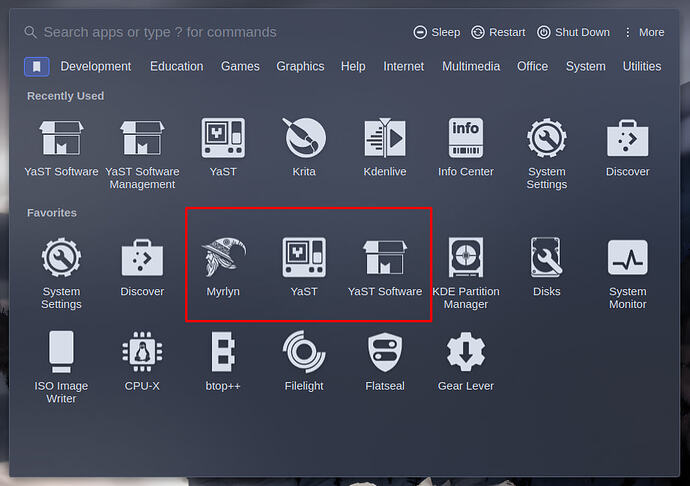Launch Filelight disk usage viewer
This screenshot has height=486, width=690.
click(304, 361)
